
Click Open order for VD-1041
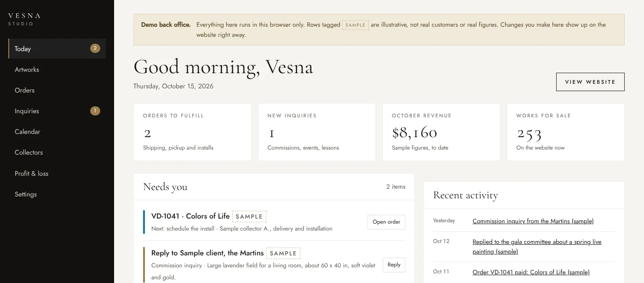[386, 222]
